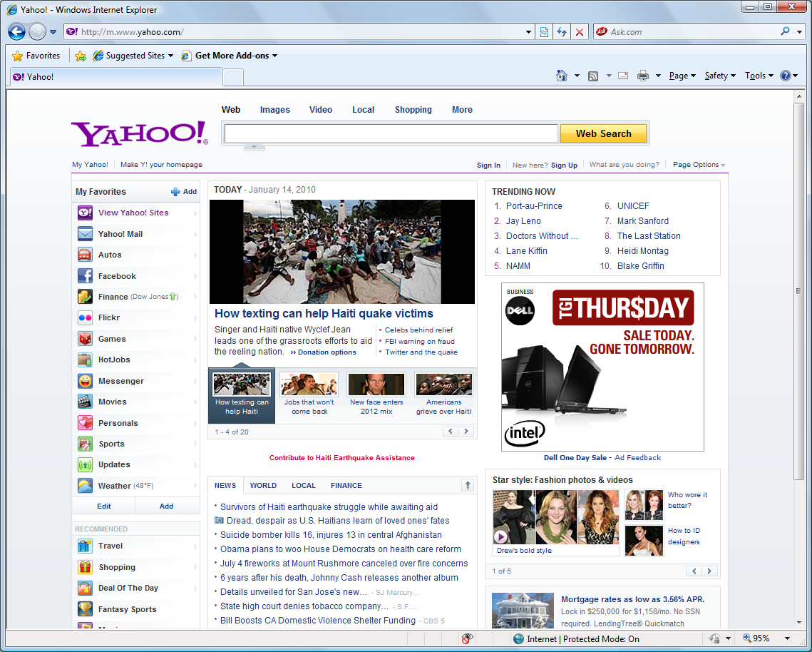Click the browser Home icon
The image size is (812, 652).
pos(562,76)
